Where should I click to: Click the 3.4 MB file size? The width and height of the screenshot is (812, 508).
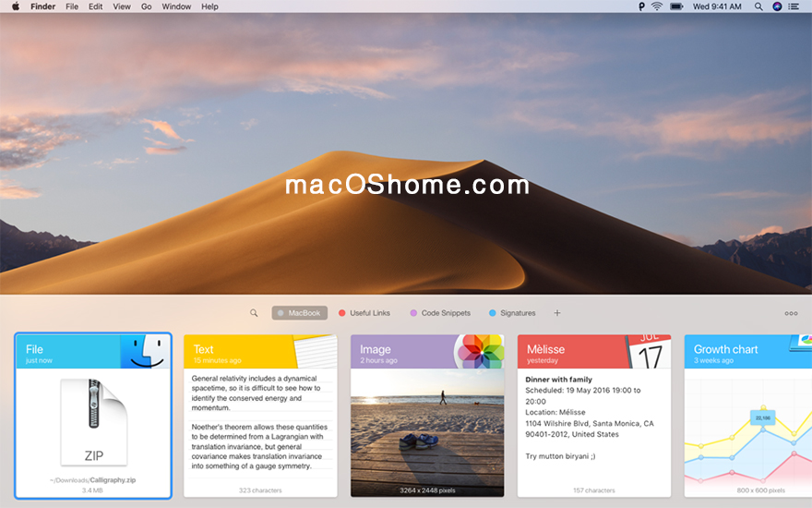pyautogui.click(x=92, y=490)
